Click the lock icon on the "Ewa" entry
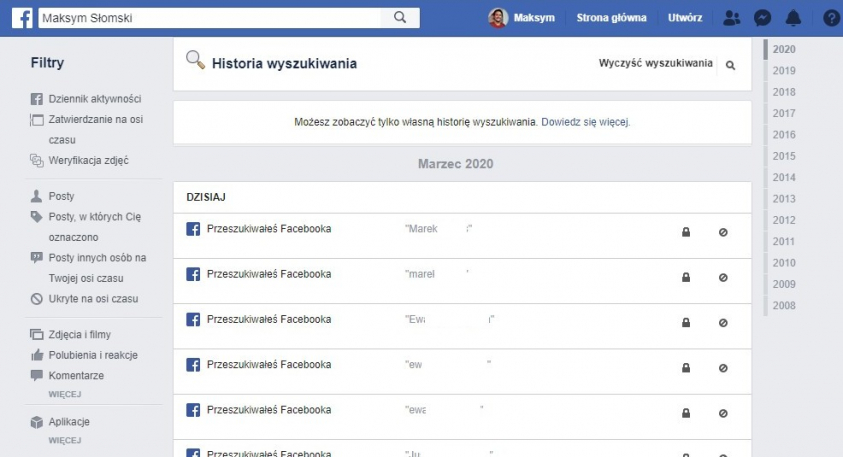The image size is (843, 457). pos(686,322)
